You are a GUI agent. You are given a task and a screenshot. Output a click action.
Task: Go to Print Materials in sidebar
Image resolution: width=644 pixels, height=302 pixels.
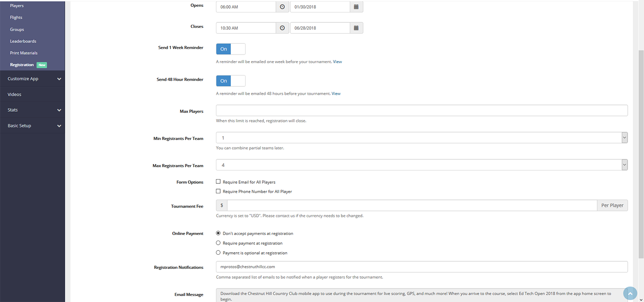coord(24,53)
